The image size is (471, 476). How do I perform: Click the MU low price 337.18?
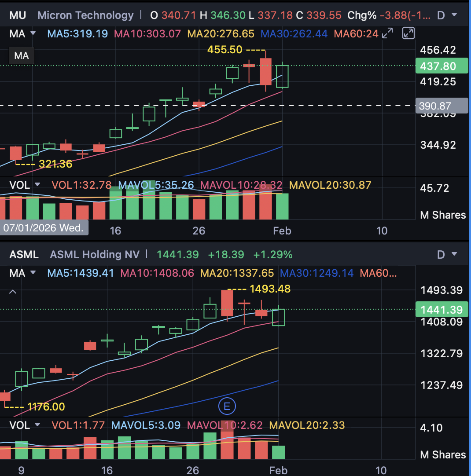click(275, 15)
